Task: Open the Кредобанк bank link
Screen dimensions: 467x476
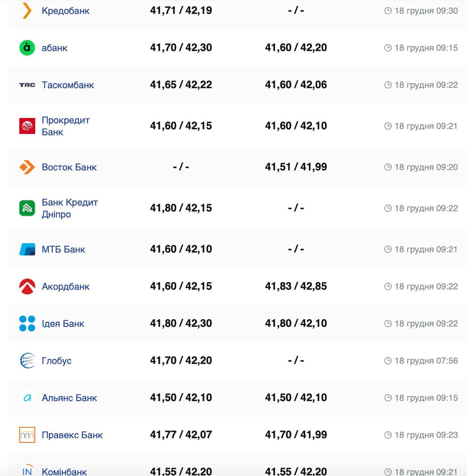Action: [65, 11]
